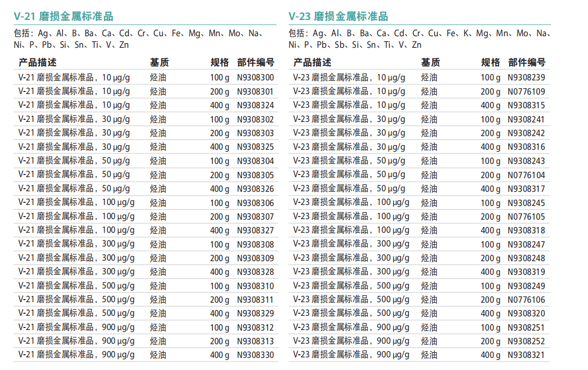Select part number N9308319

click(x=527, y=272)
